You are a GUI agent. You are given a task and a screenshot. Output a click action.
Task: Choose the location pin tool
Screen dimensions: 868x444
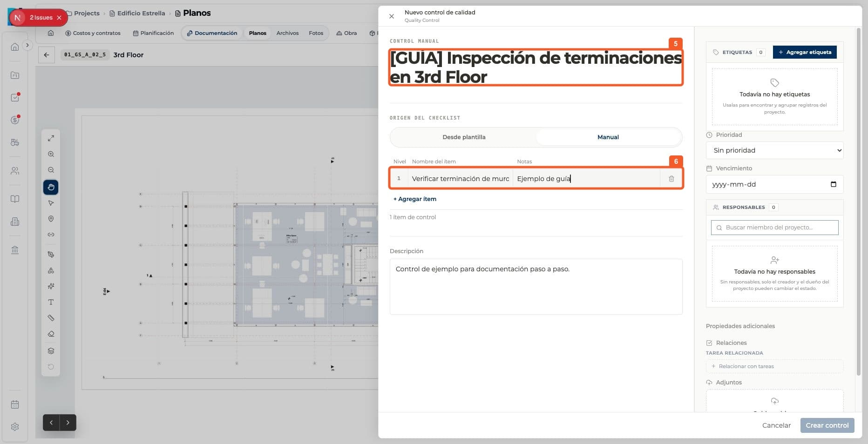coord(51,219)
